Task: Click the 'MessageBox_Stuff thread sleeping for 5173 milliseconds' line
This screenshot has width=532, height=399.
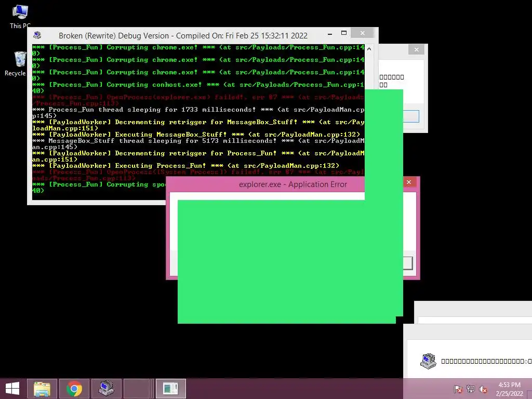Action: 198,144
